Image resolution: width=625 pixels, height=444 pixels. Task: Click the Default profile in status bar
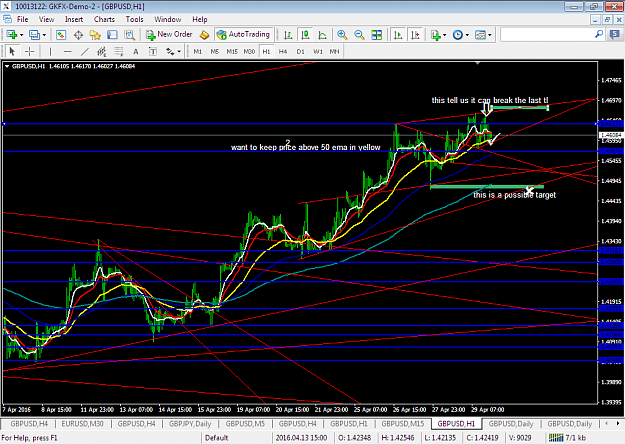pos(216,438)
